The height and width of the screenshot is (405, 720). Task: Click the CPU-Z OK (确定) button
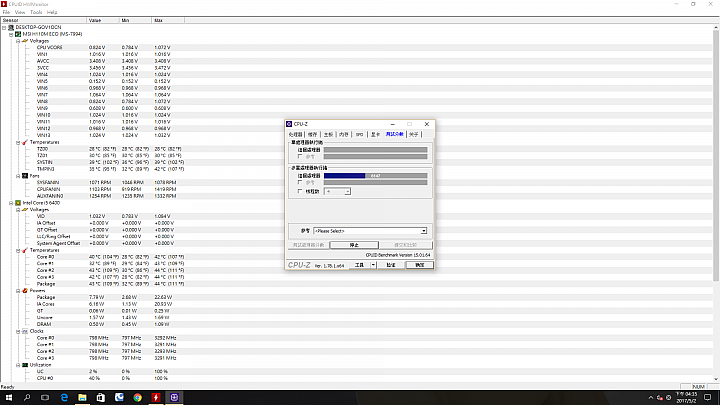(x=420, y=265)
